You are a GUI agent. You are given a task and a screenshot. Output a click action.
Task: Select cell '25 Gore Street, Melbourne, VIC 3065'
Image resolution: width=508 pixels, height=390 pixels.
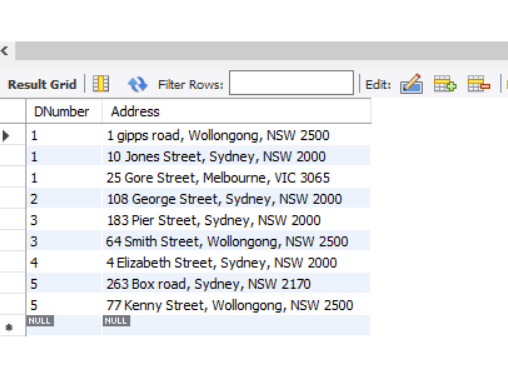click(x=236, y=178)
